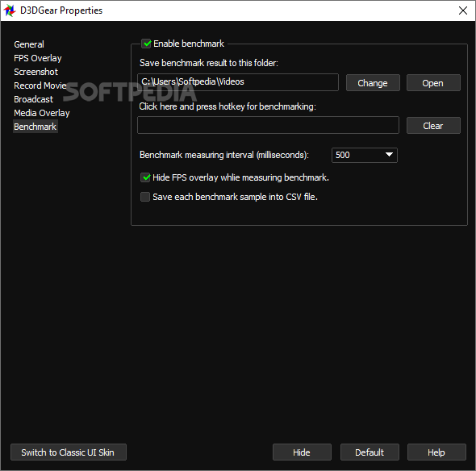
Task: Go to FPS Overlay settings
Action: tap(38, 58)
